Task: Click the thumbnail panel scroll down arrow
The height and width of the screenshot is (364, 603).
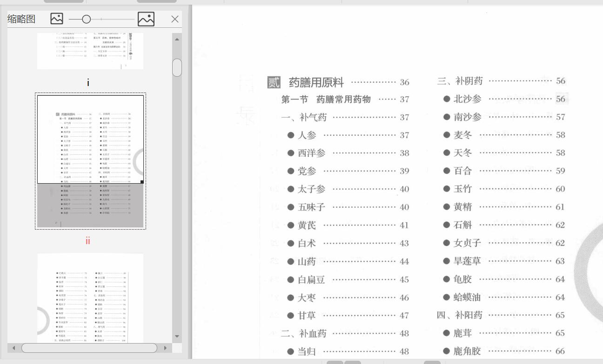Action: coord(177,336)
